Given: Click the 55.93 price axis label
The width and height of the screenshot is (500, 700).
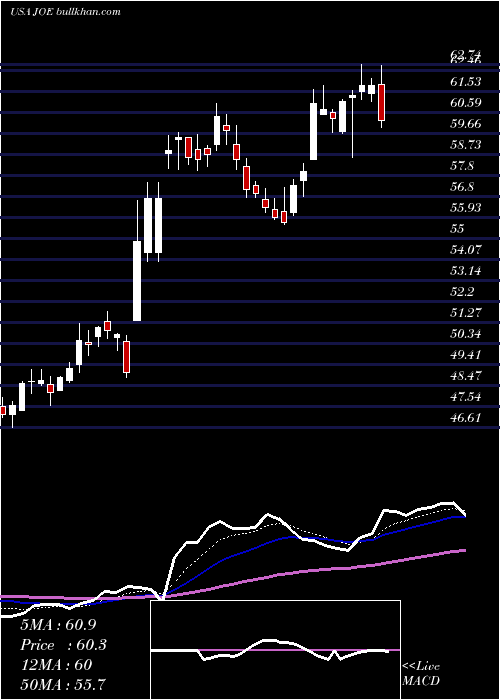Looking at the screenshot, I should pos(466,208).
